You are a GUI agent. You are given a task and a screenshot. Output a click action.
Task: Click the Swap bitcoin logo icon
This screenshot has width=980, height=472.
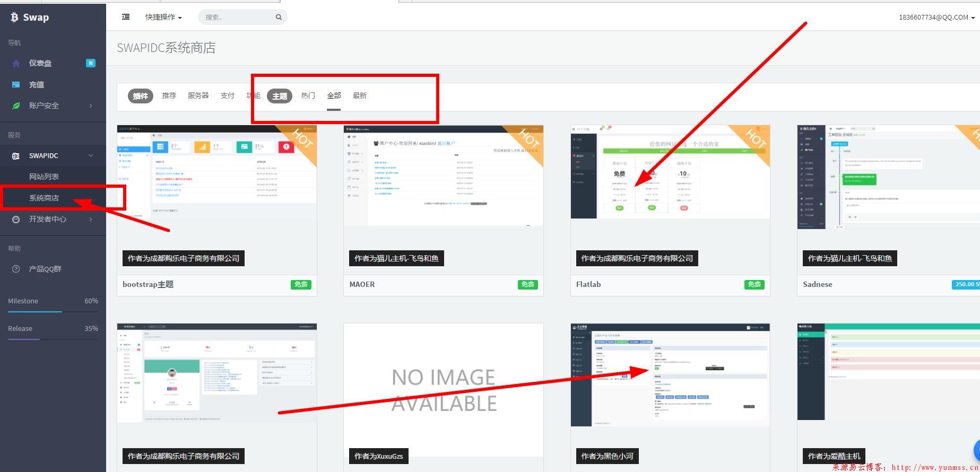[x=14, y=18]
